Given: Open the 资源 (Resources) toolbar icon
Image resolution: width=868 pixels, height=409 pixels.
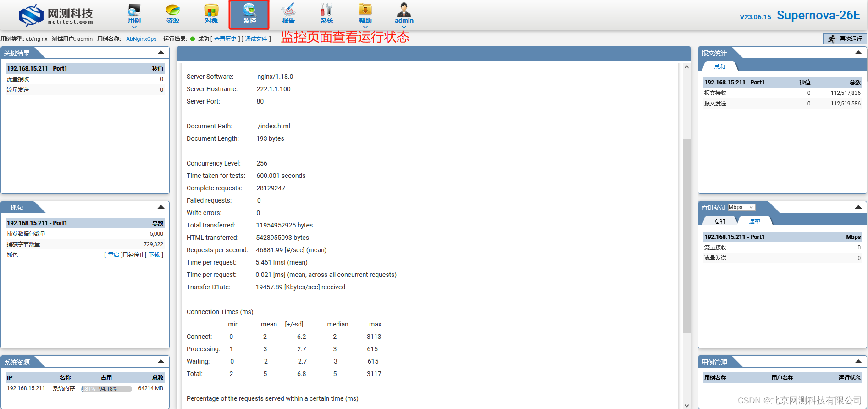Looking at the screenshot, I should [x=173, y=14].
